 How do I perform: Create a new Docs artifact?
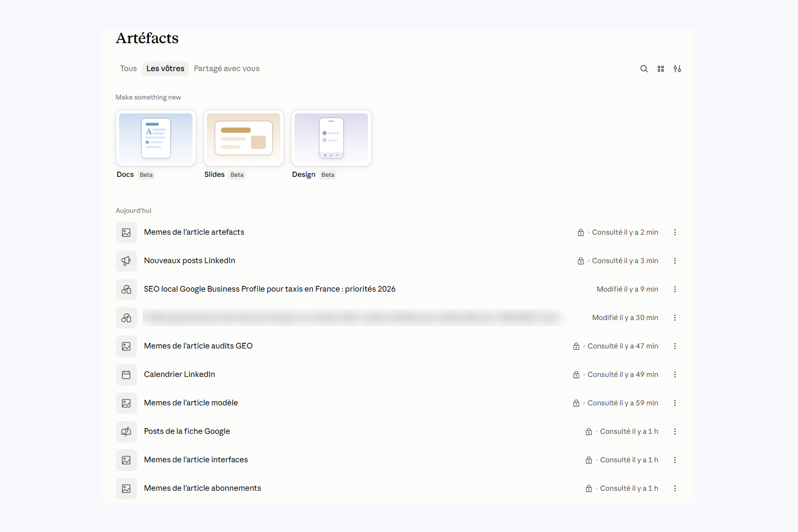156,138
